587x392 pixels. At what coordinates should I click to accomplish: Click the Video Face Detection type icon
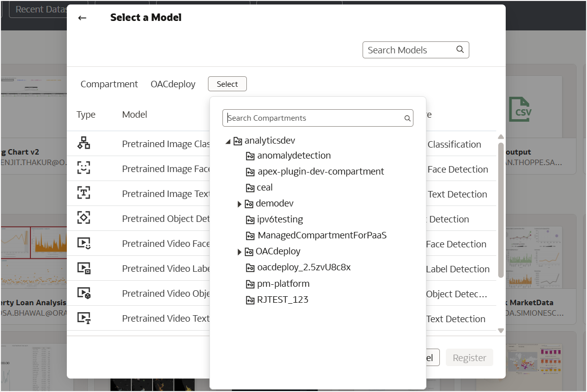click(x=84, y=243)
